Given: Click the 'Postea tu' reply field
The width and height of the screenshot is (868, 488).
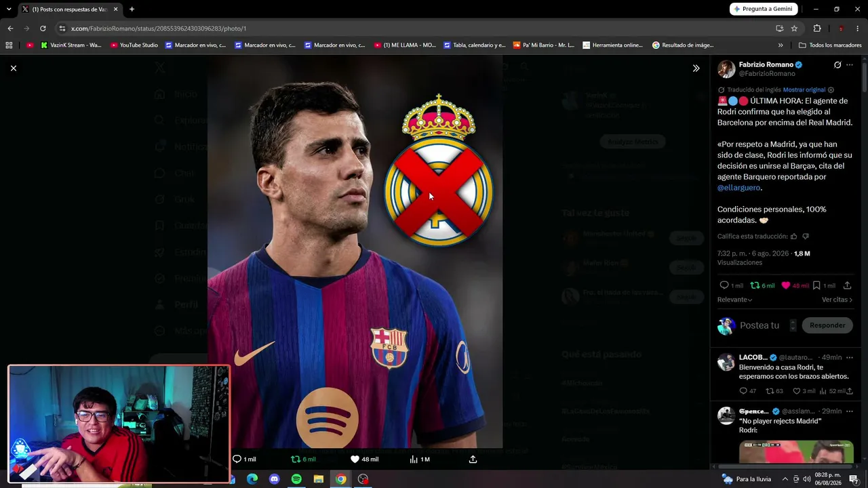Looking at the screenshot, I should point(759,325).
